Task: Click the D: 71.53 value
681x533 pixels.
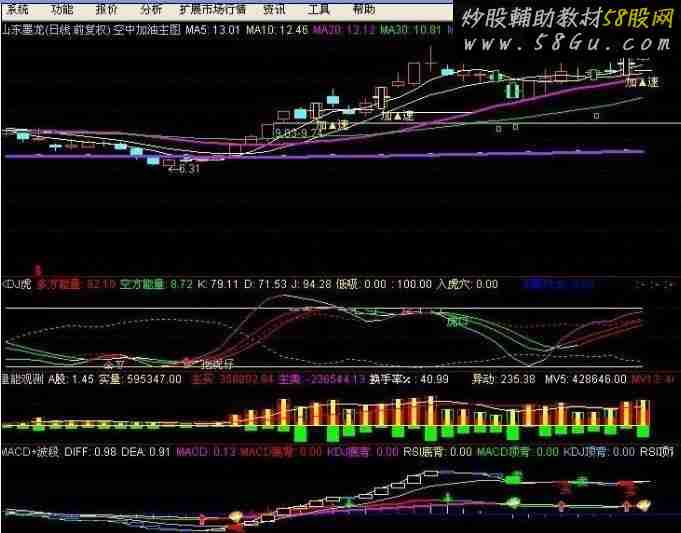Action: [265, 284]
